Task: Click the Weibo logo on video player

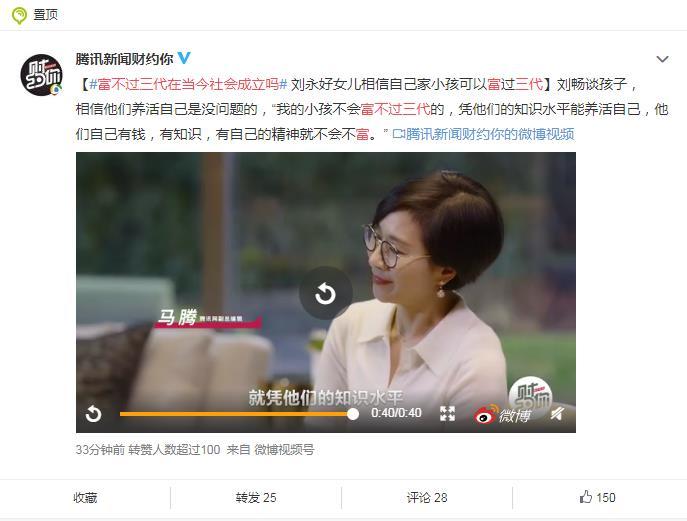Action: click(x=503, y=414)
